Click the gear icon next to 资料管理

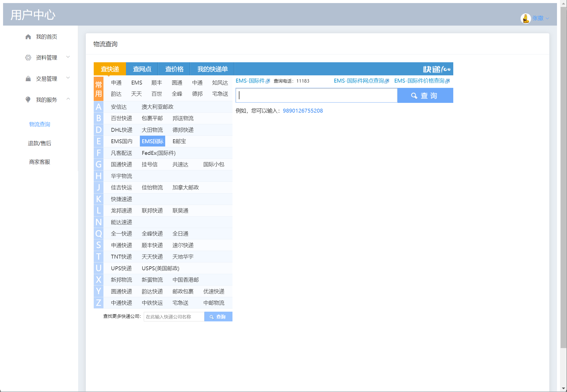pos(28,58)
